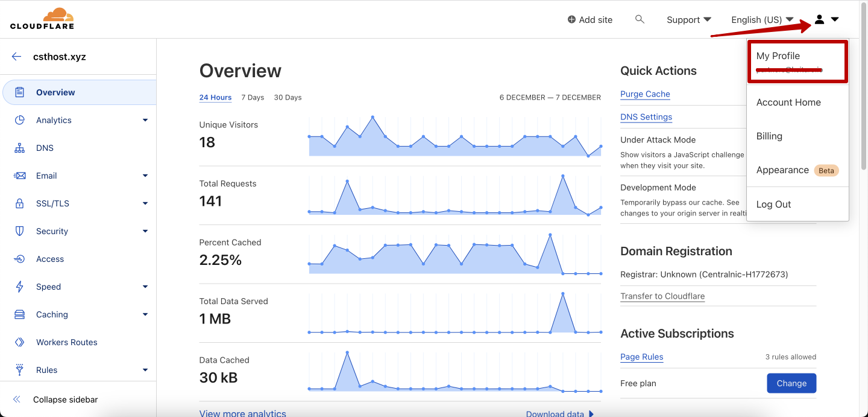This screenshot has width=868, height=417.
Task: Click the arrow next to Download data
Action: click(591, 414)
